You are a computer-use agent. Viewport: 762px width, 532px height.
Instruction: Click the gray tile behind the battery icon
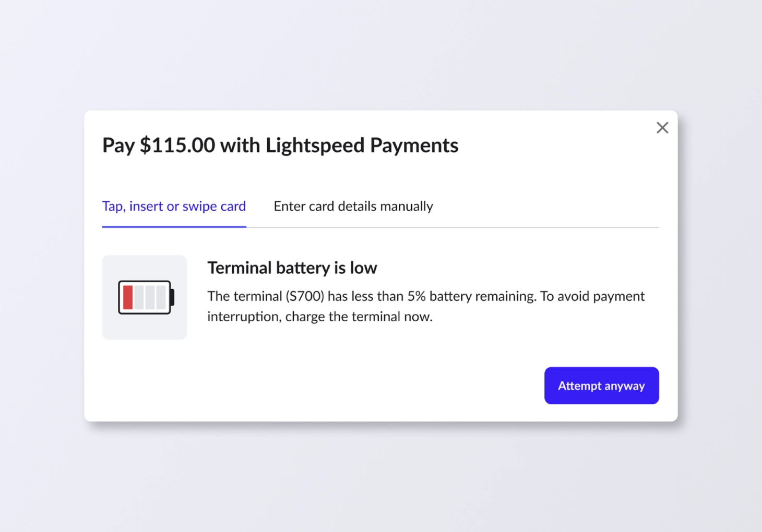(x=112, y=329)
